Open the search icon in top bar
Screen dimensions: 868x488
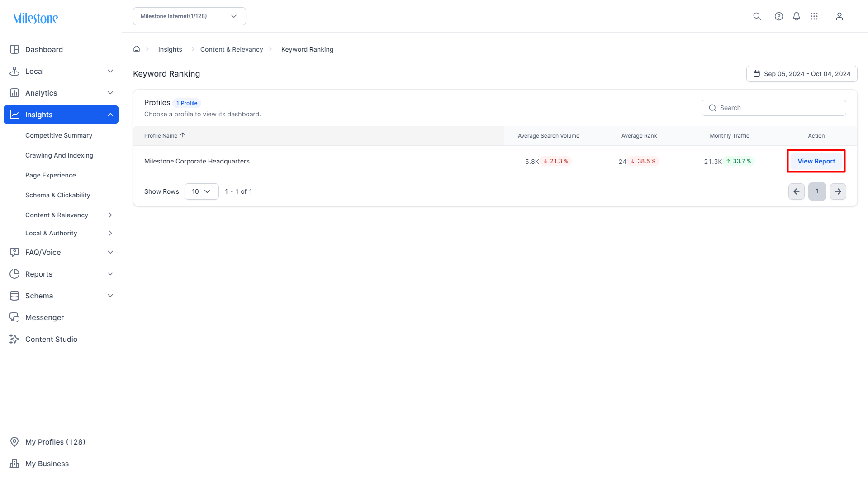(x=757, y=16)
